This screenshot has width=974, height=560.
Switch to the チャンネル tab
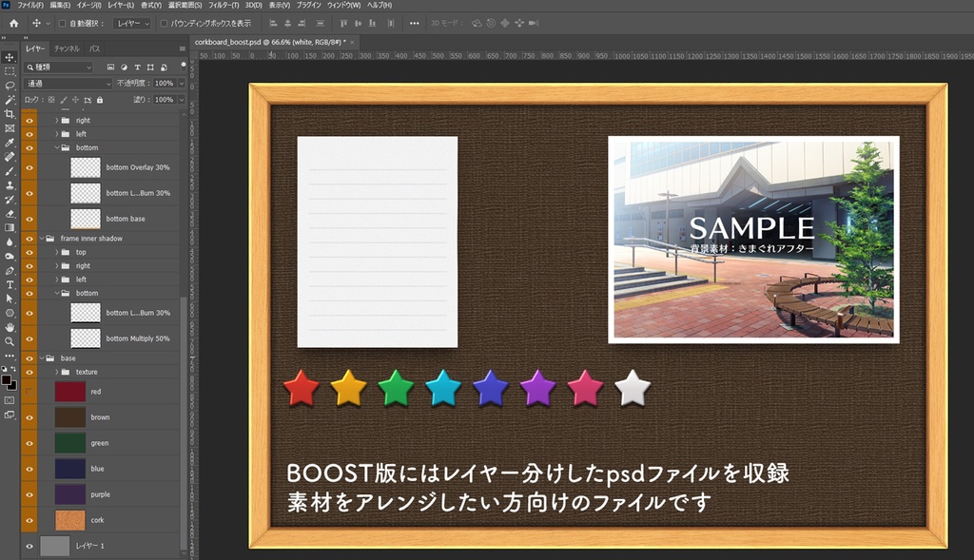pyautogui.click(x=67, y=48)
